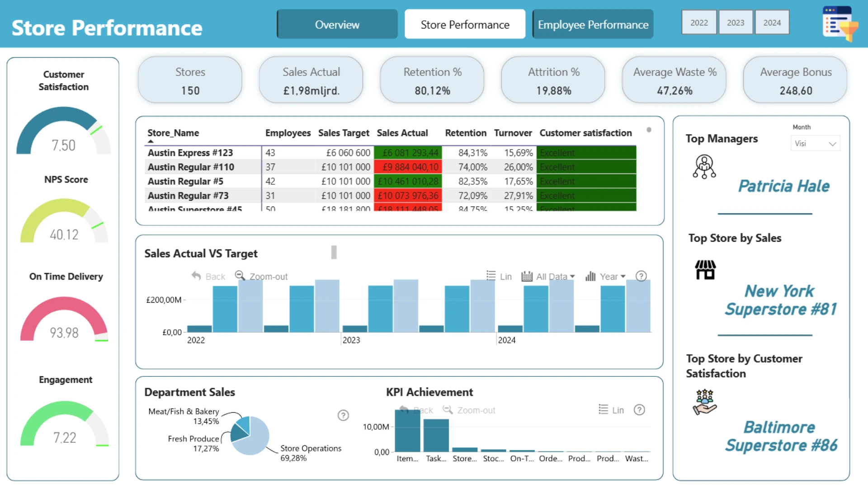Sort table by Store_Name column header
Viewport: 868px width, 488px height.
[173, 133]
